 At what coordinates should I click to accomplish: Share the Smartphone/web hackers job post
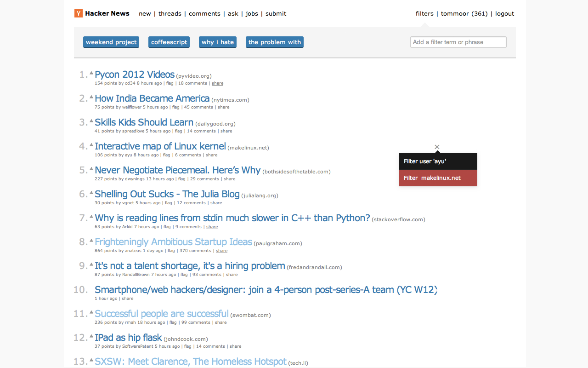point(127,299)
